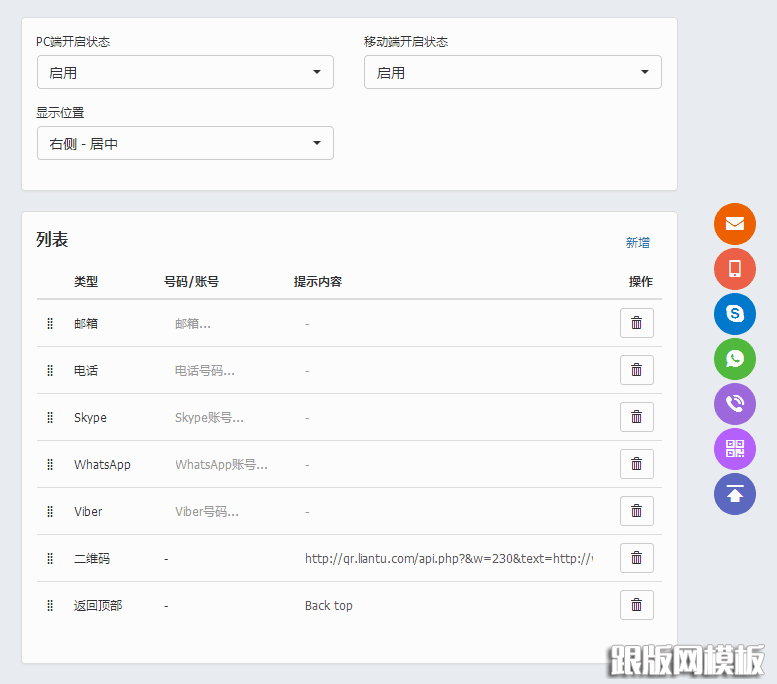Click the orange email floating icon
The image size is (777, 684).
point(735,224)
